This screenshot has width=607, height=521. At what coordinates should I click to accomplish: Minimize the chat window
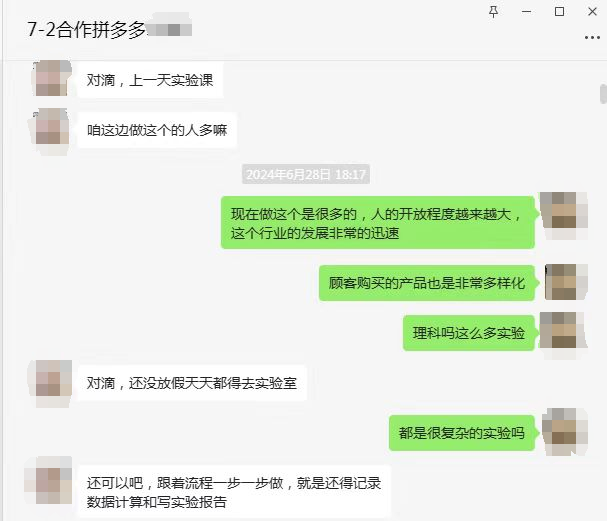point(526,12)
